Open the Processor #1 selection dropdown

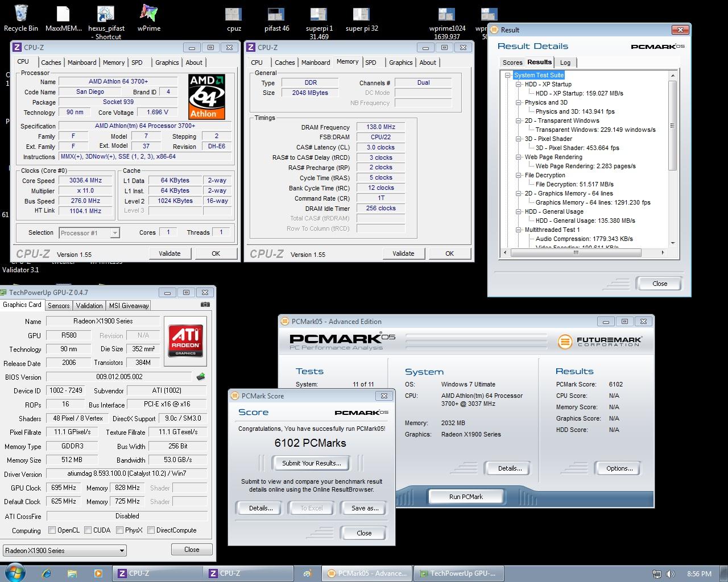(89, 232)
